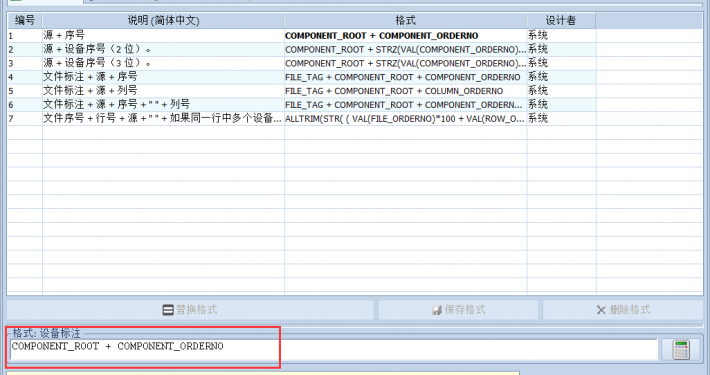Viewport: 710px width, 375px height.
Task: Click format cell starting ALLTRIM(STR(
Action: click(x=405, y=119)
